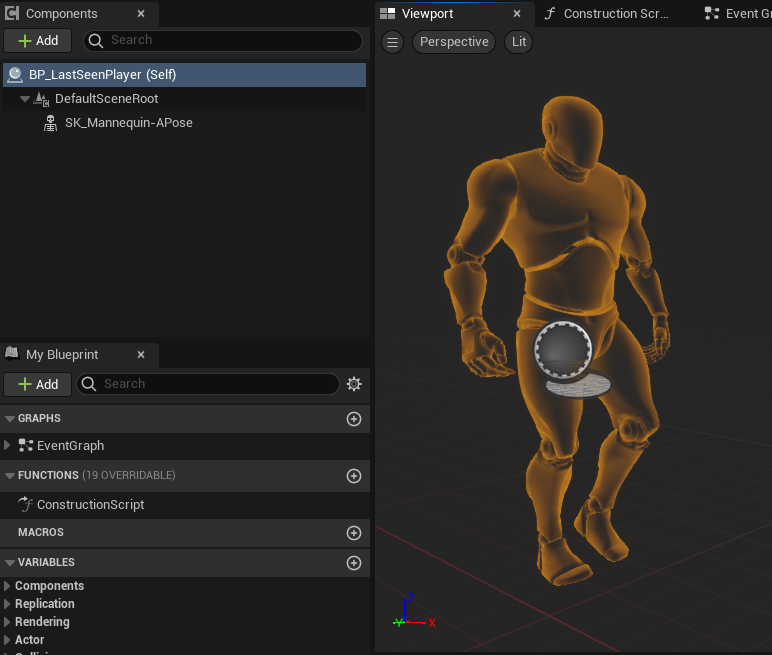Click the XYZ axis indicator in viewport
This screenshot has width=772, height=655.
[415, 613]
